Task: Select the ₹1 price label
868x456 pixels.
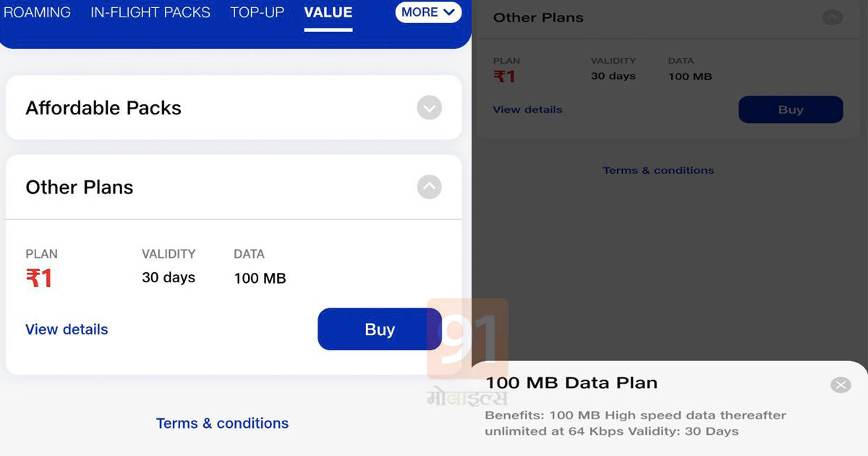Action: (x=39, y=278)
